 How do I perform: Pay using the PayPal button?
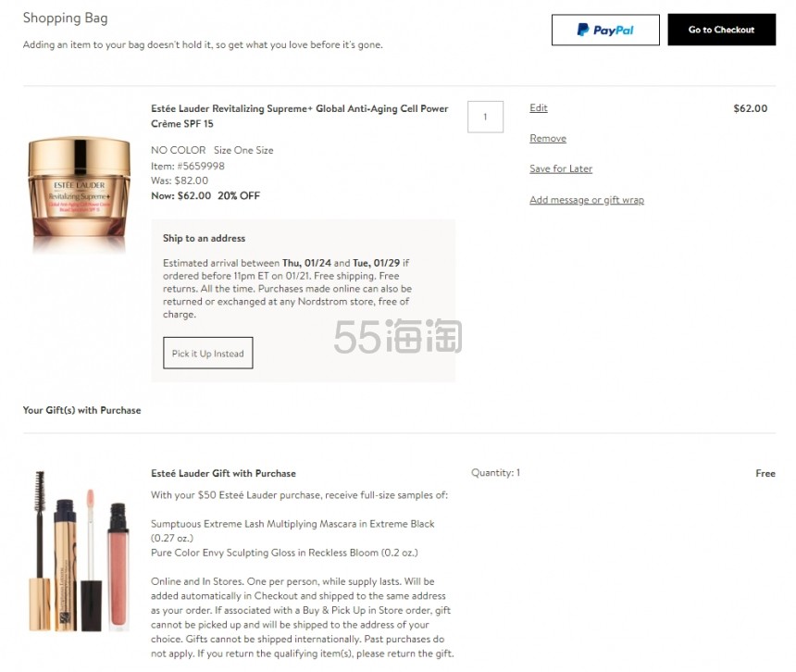[x=605, y=30]
